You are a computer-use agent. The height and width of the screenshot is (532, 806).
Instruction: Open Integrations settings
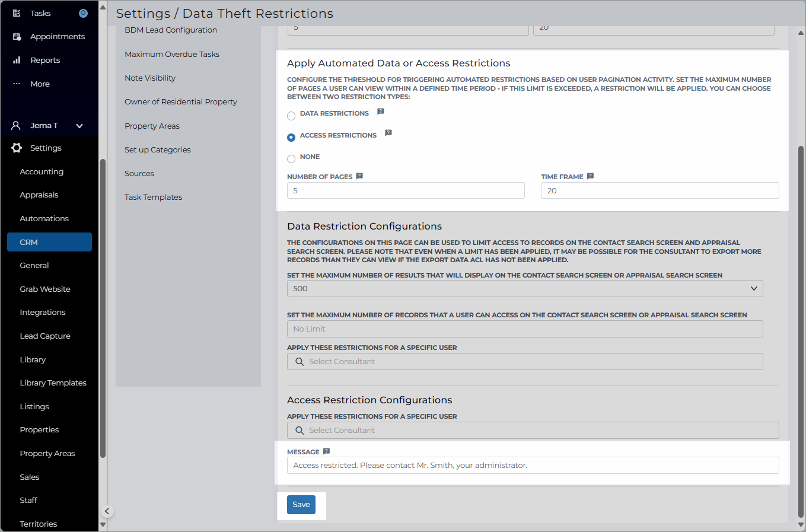click(x=43, y=313)
